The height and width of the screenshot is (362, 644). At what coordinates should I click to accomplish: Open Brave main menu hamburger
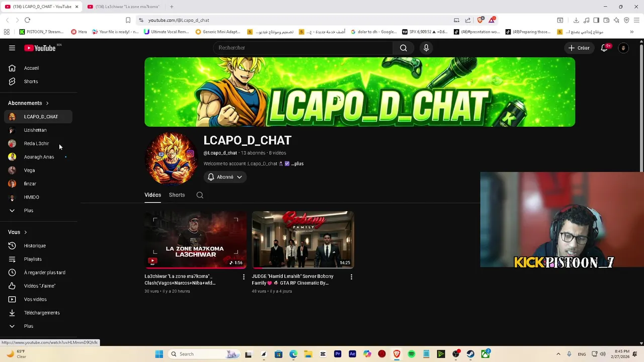click(x=636, y=20)
